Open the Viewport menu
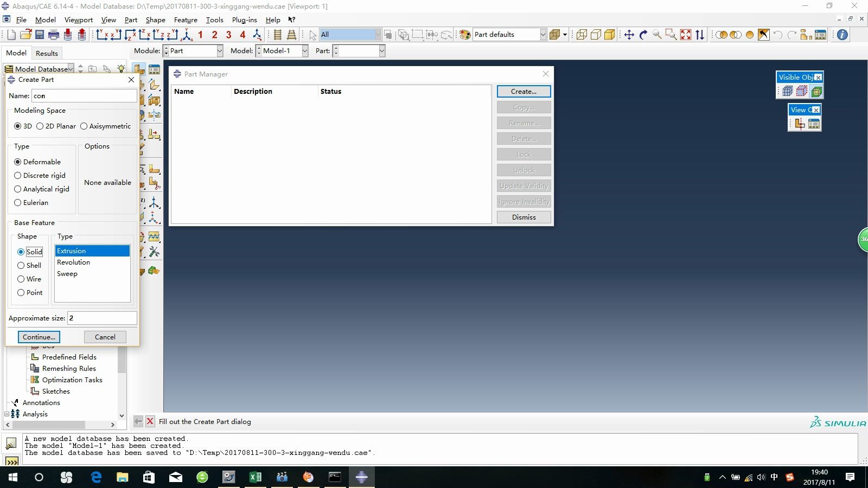 tap(79, 20)
